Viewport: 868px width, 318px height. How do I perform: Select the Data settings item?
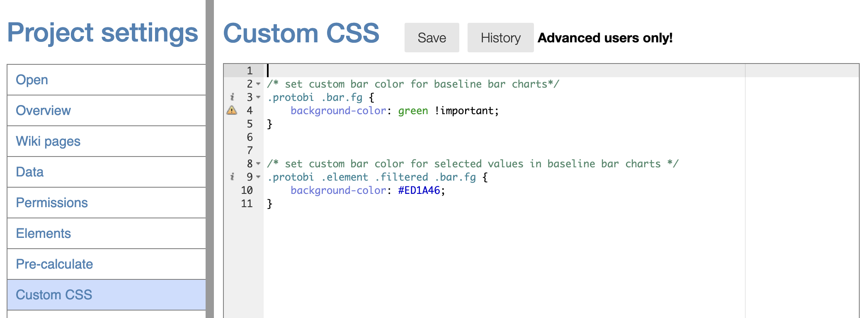point(30,172)
